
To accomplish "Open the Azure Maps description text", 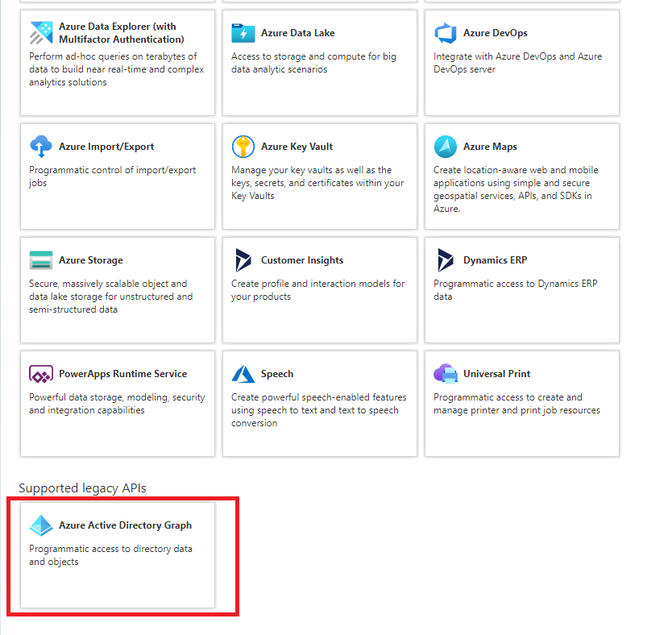I will [x=516, y=189].
